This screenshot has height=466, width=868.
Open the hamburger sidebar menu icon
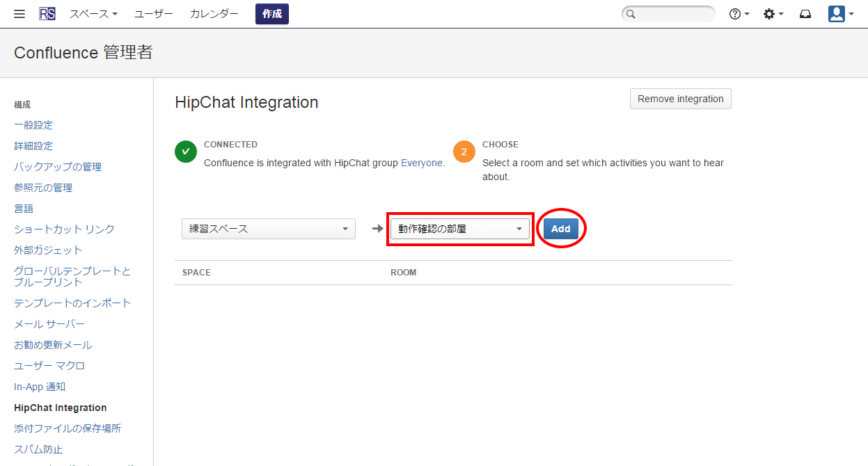(x=19, y=14)
